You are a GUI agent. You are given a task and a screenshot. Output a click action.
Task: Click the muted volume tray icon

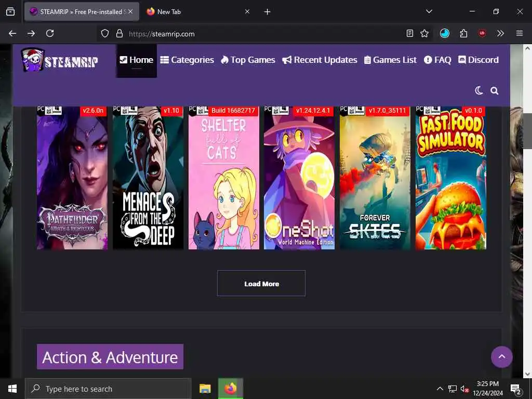click(464, 389)
